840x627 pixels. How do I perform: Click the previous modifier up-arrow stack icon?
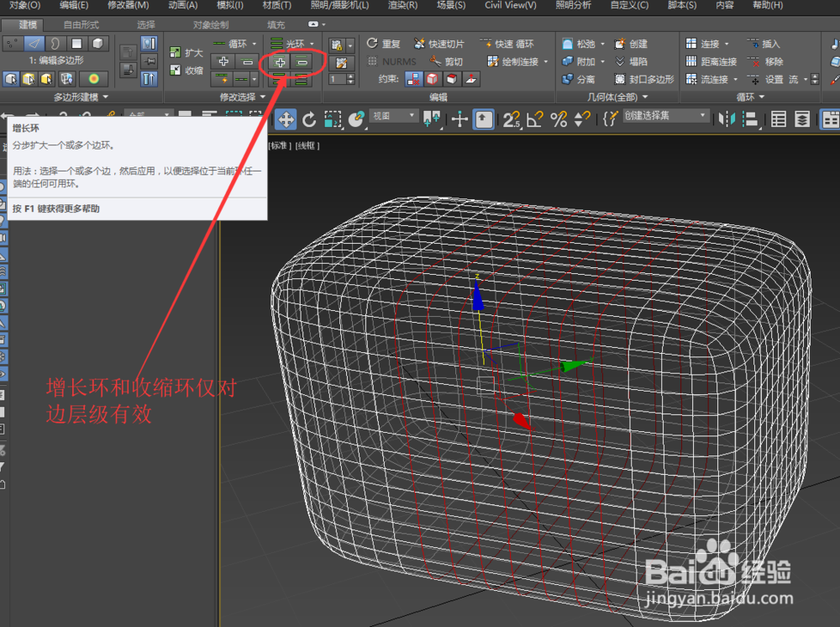point(128,52)
